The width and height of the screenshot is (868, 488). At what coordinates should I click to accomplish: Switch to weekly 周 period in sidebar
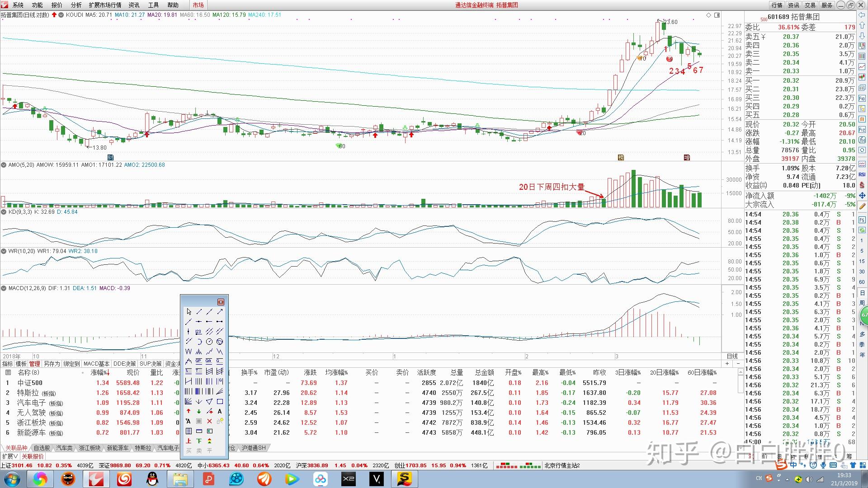pyautogui.click(x=862, y=303)
